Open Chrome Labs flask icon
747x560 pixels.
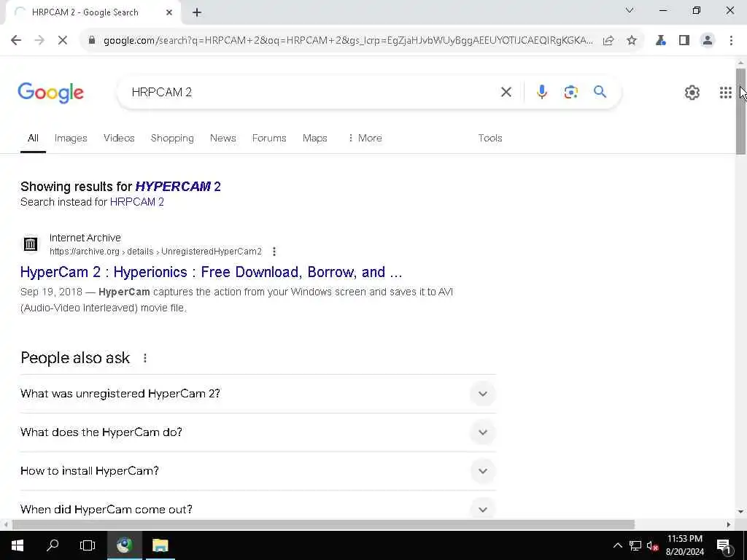tap(661, 41)
